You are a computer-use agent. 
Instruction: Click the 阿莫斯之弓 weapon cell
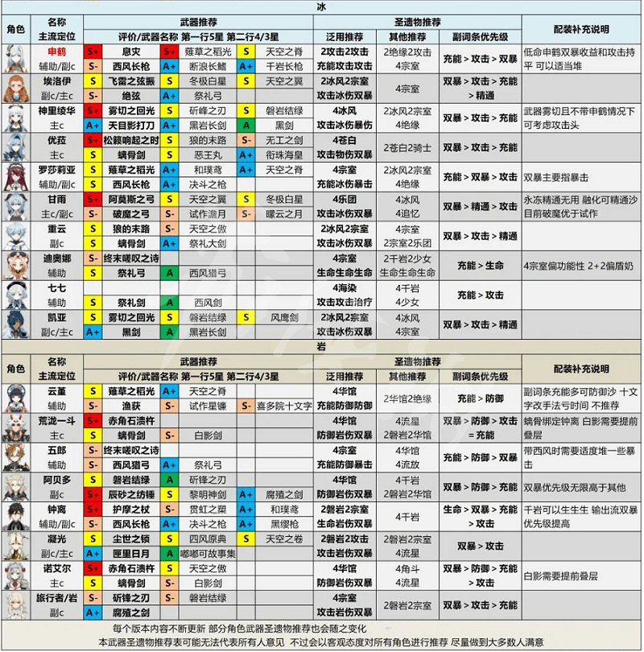131,200
